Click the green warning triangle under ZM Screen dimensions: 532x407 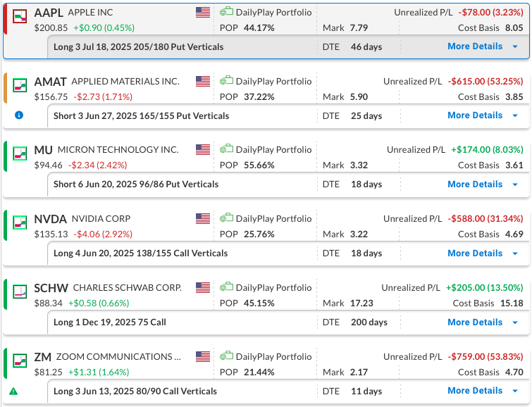[x=13, y=392]
